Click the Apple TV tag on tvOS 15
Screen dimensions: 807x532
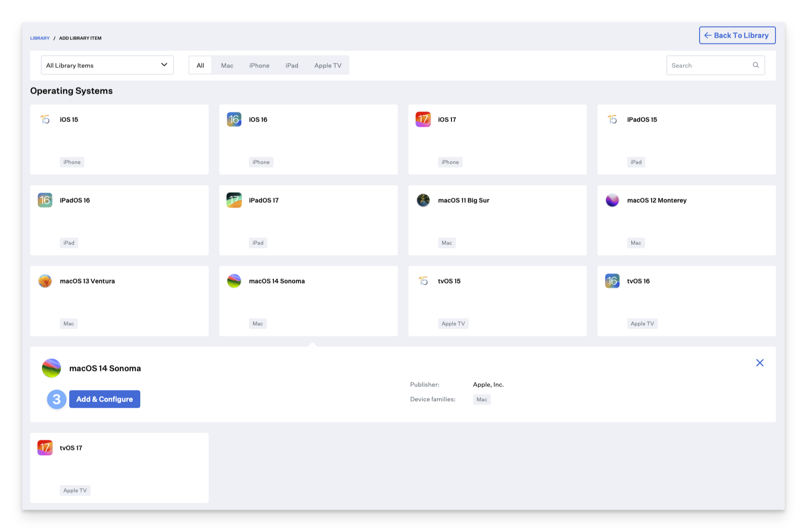point(453,323)
